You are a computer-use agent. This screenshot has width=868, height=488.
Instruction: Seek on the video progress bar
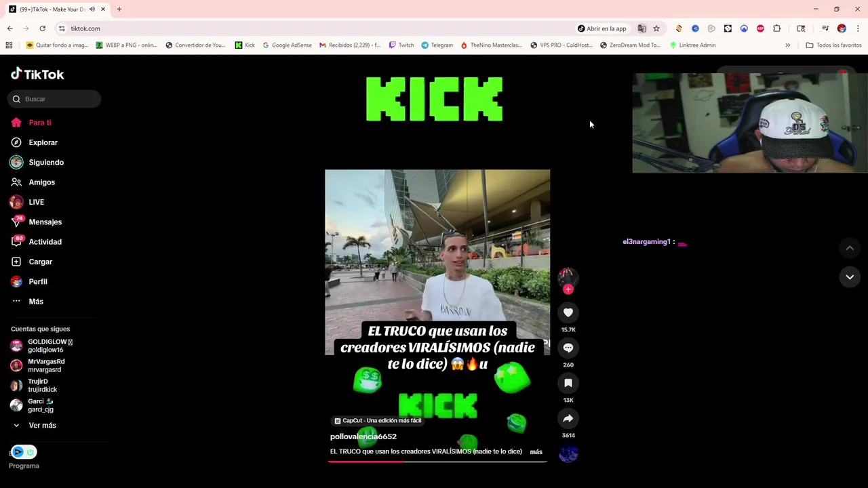pyautogui.click(x=437, y=462)
